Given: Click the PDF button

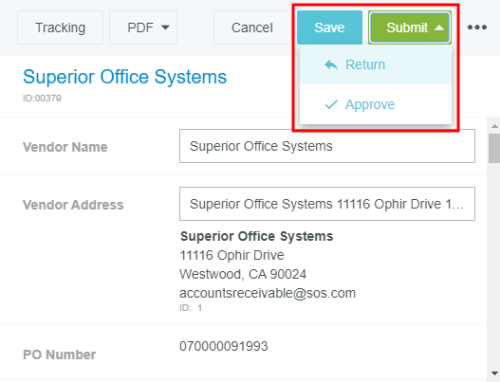Looking at the screenshot, I should pos(143,27).
